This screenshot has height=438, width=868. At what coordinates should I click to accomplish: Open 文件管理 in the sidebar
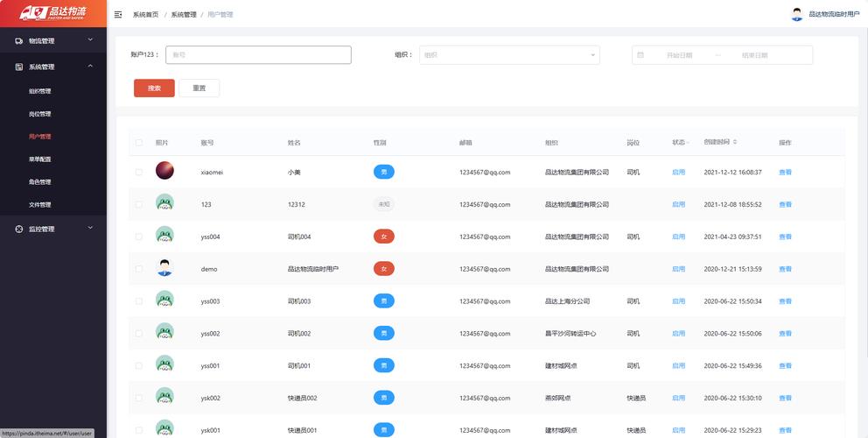tap(40, 205)
